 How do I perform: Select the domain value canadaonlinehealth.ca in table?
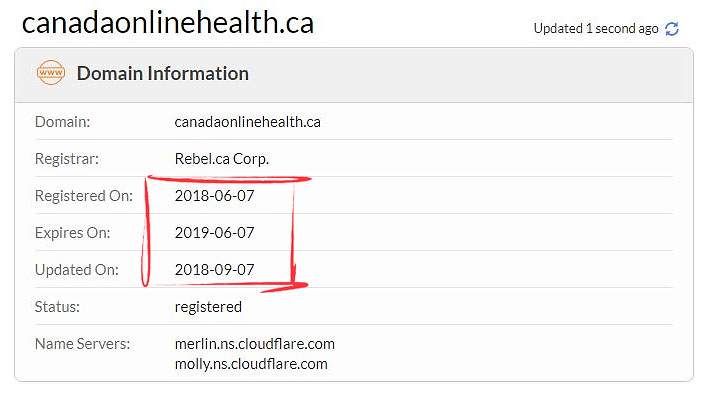click(247, 122)
